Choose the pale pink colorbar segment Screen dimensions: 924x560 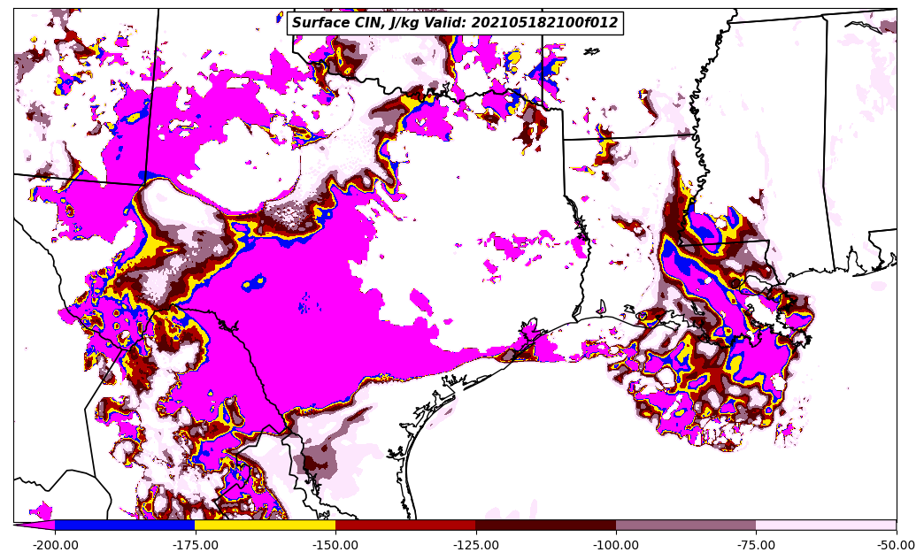pyautogui.click(x=826, y=525)
